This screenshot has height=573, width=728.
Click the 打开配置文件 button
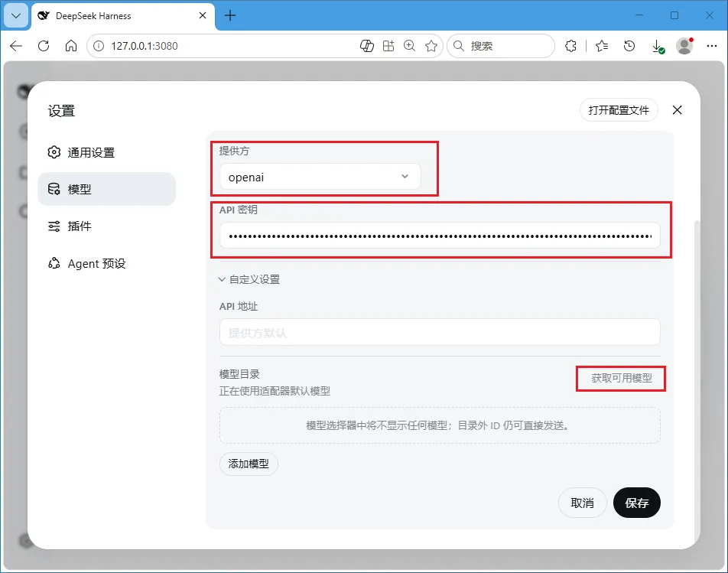pos(619,110)
